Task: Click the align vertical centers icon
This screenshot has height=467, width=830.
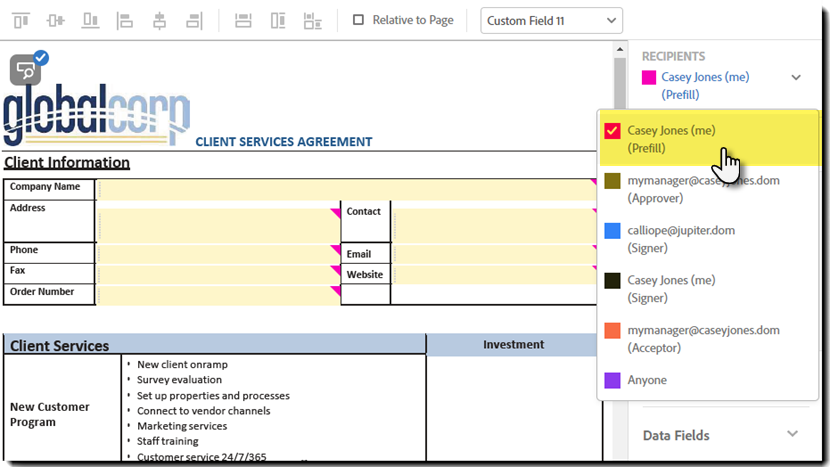Action: coord(56,20)
